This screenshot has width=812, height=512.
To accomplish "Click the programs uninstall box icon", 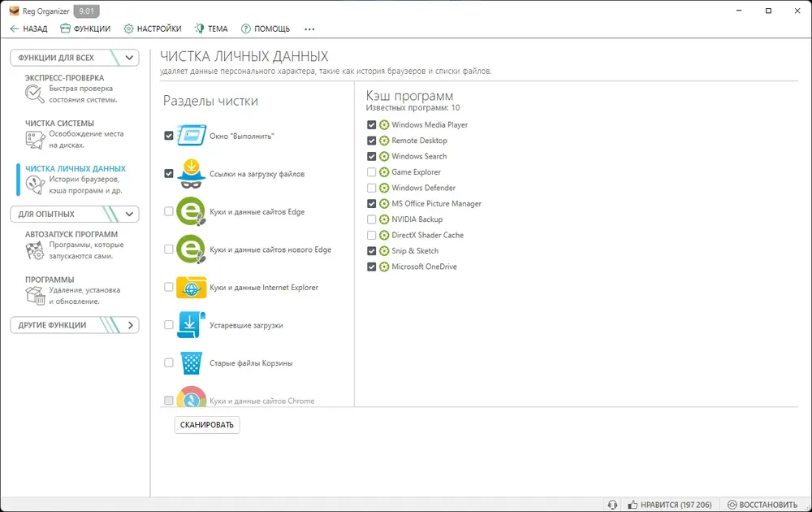I will (35, 295).
